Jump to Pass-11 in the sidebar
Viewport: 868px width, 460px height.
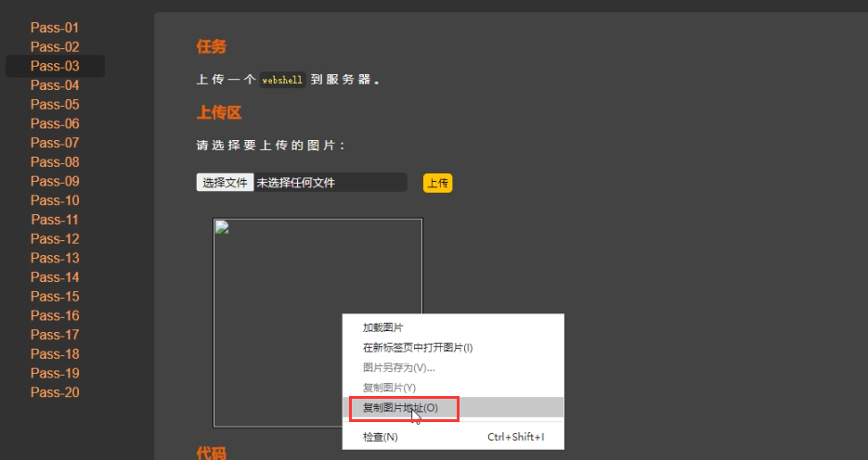click(x=55, y=220)
